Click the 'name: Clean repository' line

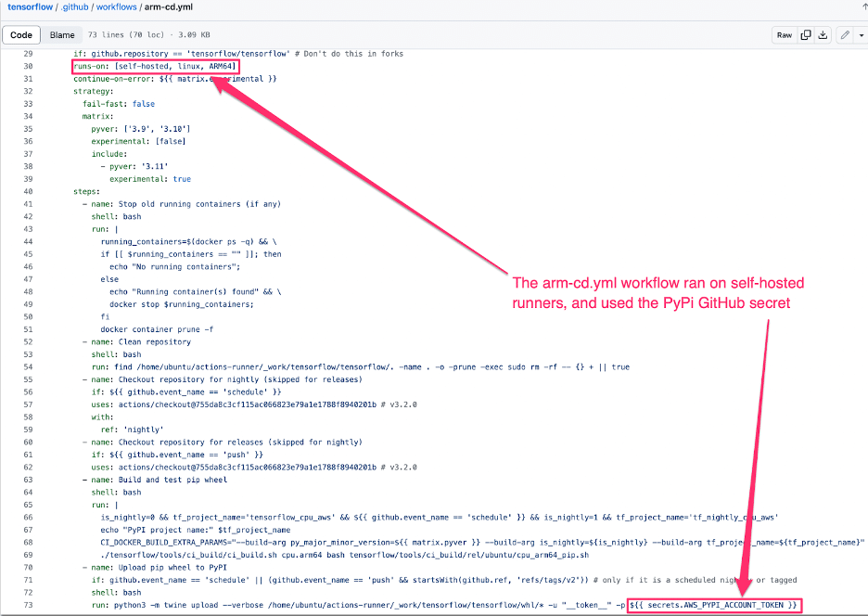136,342
